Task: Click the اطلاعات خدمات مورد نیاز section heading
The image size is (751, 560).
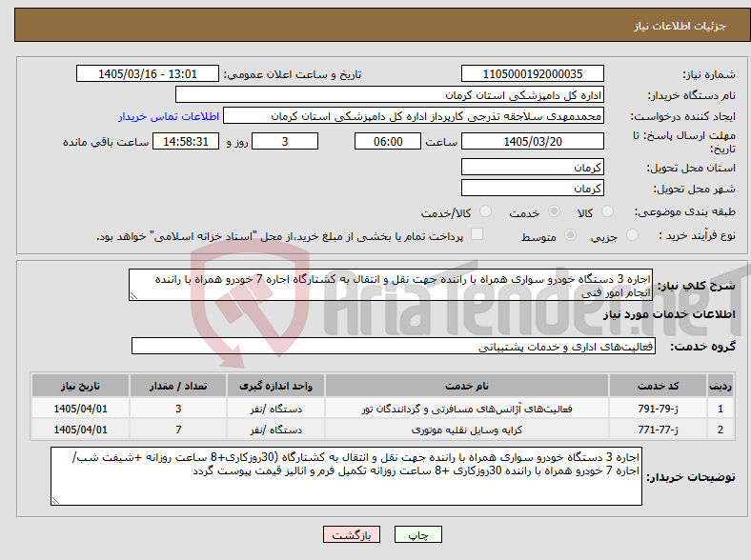Action: (x=669, y=314)
